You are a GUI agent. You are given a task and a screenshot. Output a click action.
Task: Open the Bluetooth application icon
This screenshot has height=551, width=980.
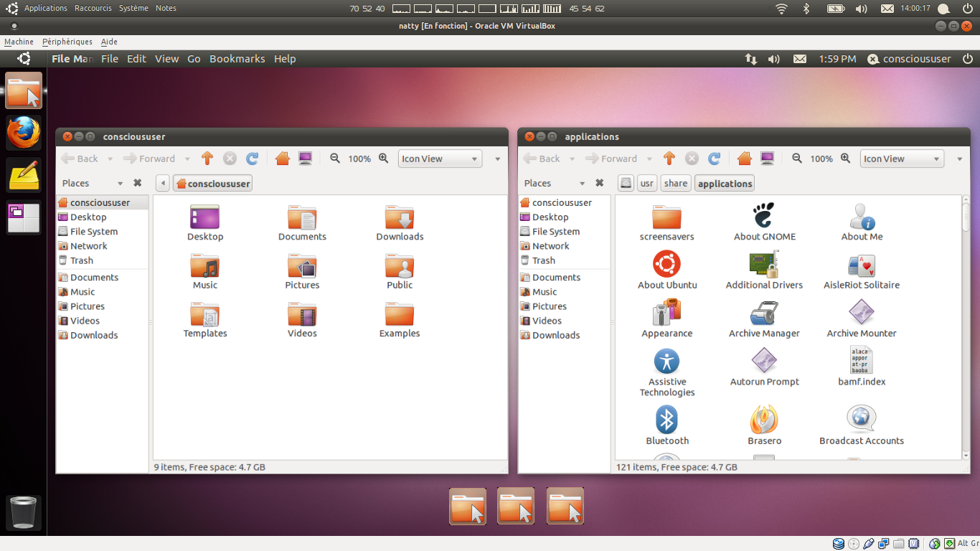click(x=666, y=420)
